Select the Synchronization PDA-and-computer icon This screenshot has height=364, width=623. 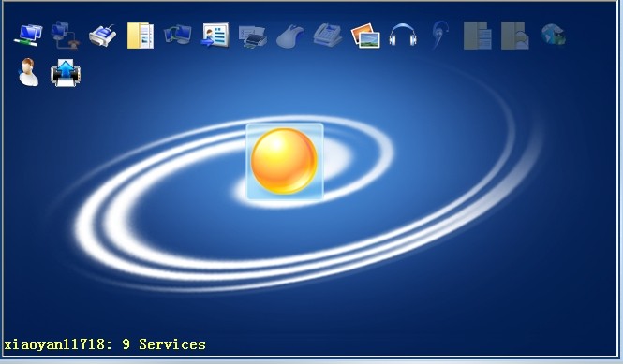[178, 35]
